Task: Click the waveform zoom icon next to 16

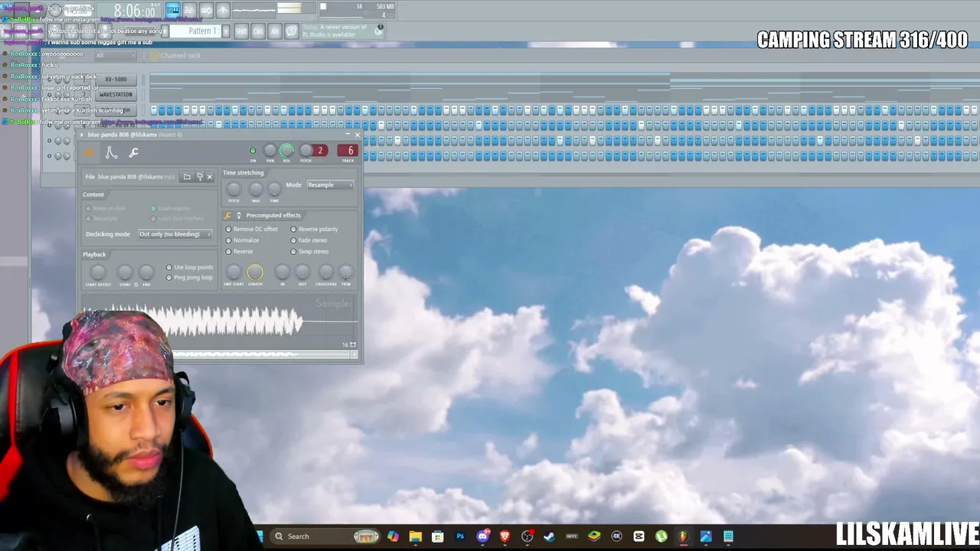Action: [x=353, y=345]
